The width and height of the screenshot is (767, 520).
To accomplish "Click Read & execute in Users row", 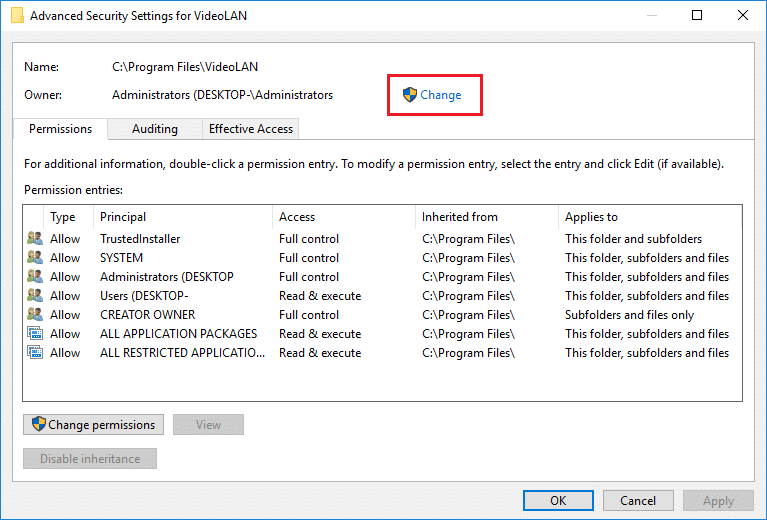I will 320,296.
